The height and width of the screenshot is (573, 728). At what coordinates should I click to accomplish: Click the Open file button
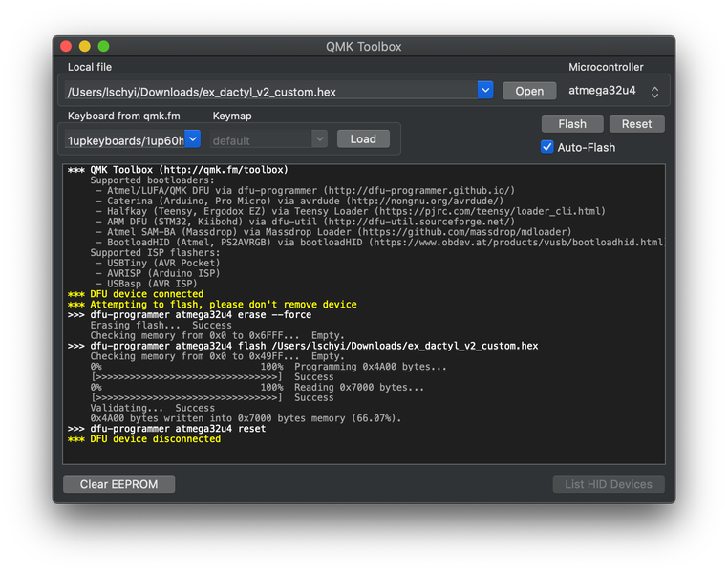coord(529,91)
